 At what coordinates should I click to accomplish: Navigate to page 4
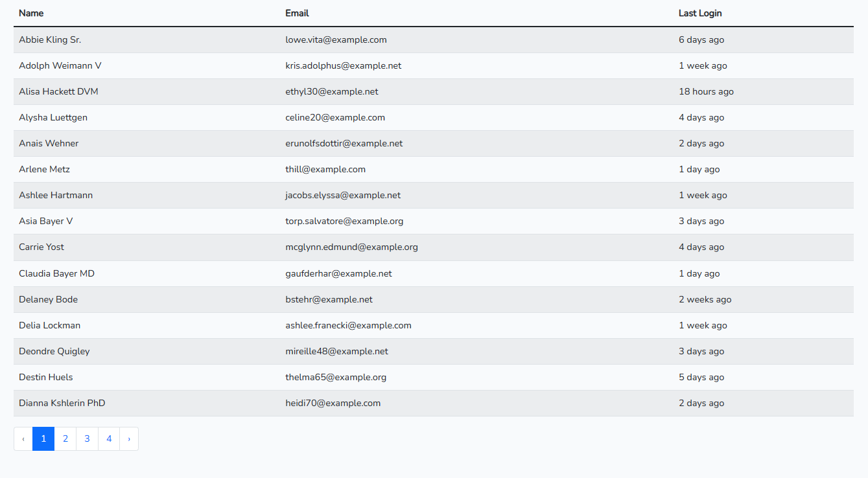click(109, 438)
